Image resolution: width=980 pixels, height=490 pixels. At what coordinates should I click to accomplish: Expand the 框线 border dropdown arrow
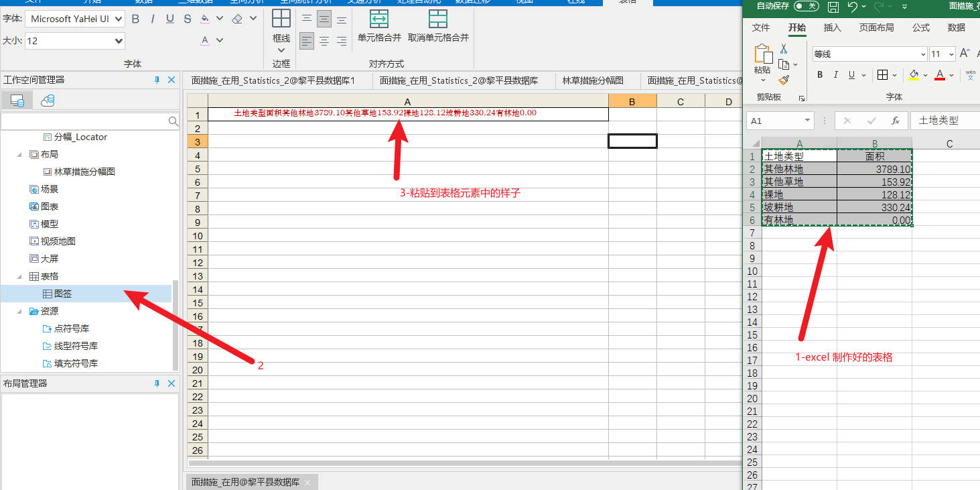[x=281, y=50]
